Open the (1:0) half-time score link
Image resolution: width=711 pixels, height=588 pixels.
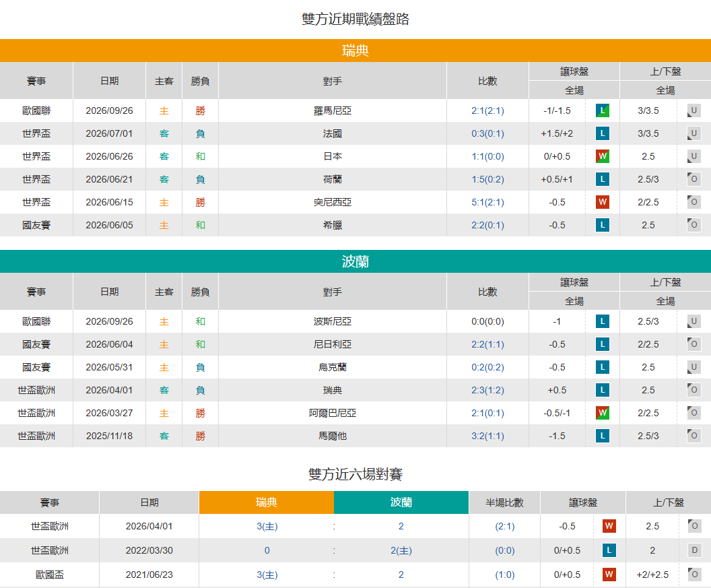pyautogui.click(x=505, y=575)
